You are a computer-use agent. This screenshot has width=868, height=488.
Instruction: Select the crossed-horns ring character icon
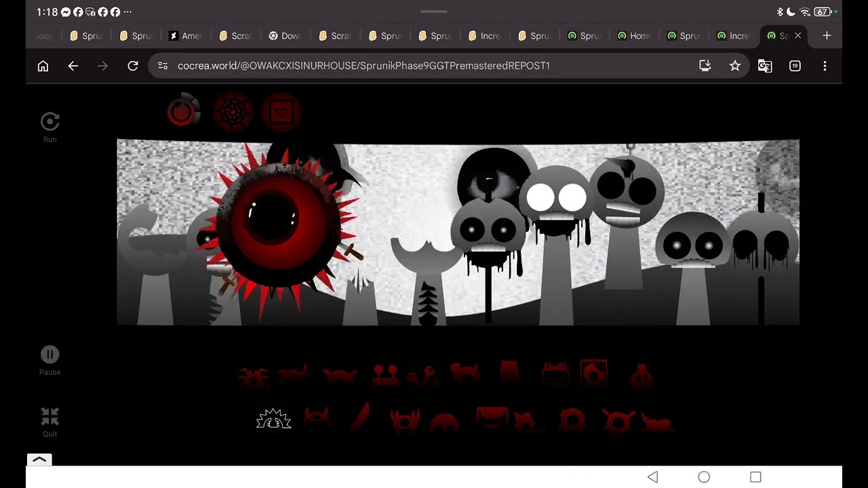tap(619, 421)
